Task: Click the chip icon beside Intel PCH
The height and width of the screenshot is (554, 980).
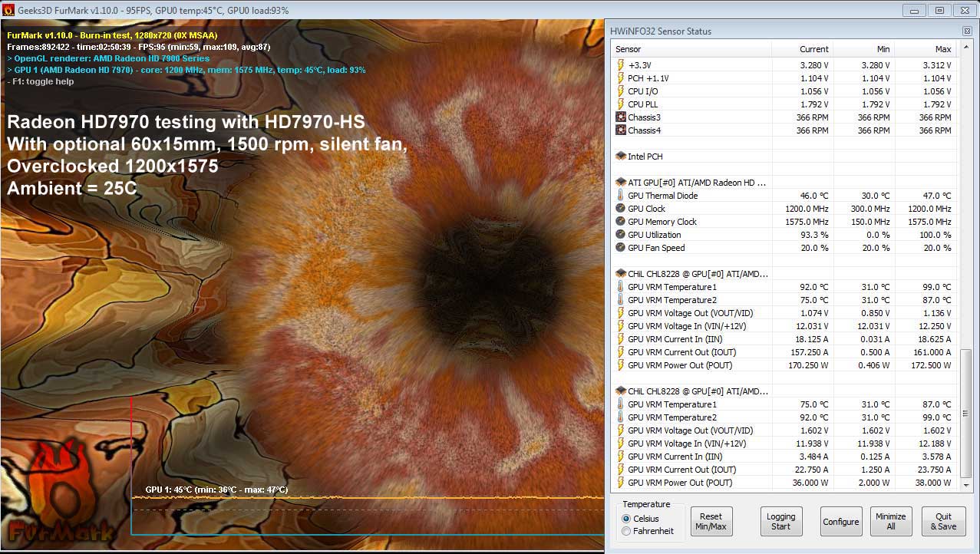Action: tap(621, 157)
